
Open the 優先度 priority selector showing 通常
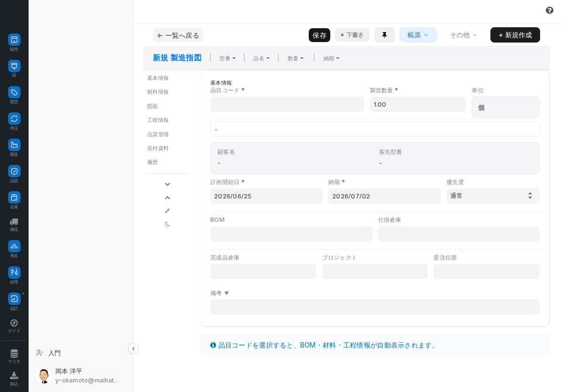tap(492, 196)
